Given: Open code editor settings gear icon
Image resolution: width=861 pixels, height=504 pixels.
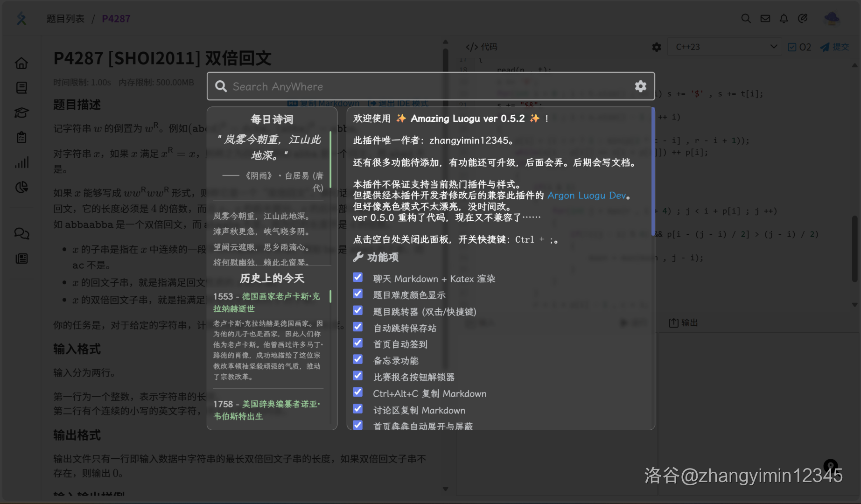Looking at the screenshot, I should tap(657, 47).
